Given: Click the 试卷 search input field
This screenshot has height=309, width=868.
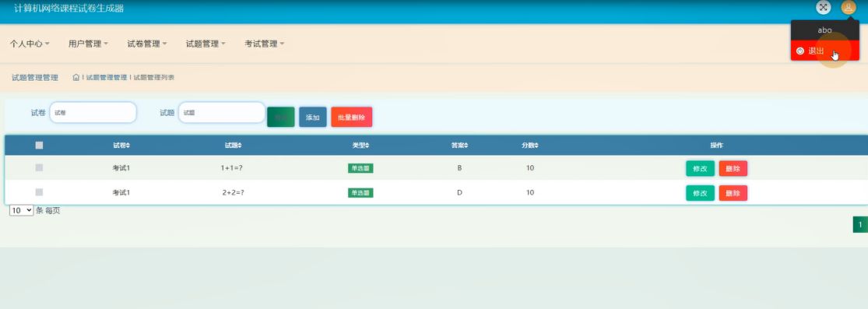Looking at the screenshot, I should (x=93, y=112).
